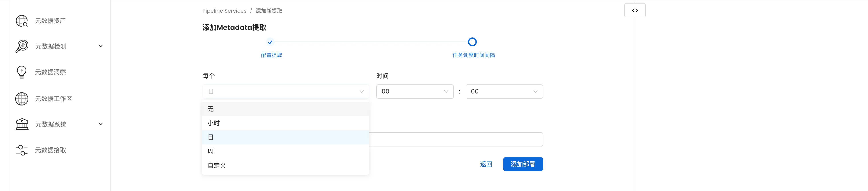
Task: Click the 元数据拾取 sliders icon
Action: 22,150
